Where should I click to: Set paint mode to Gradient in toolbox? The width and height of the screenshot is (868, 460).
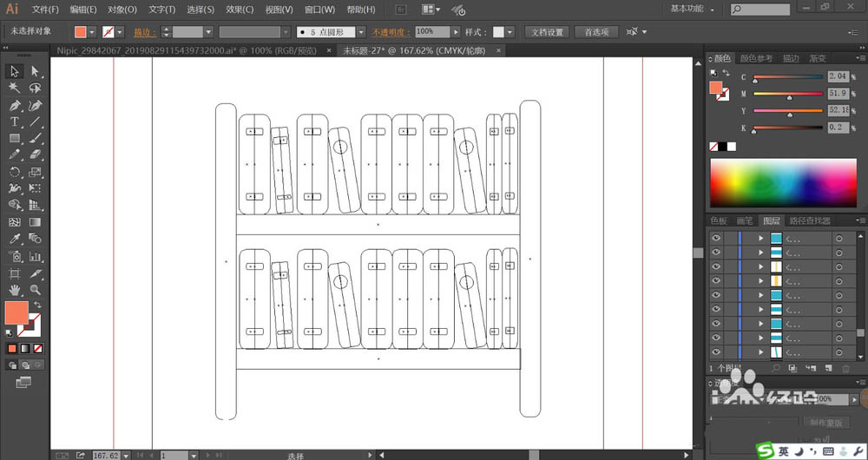click(x=25, y=349)
